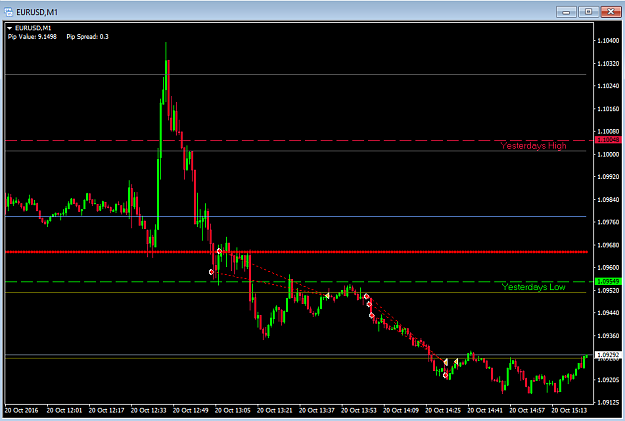Click the 1.10000 price axis label
Image resolution: width=625 pixels, height=421 pixels.
point(608,154)
